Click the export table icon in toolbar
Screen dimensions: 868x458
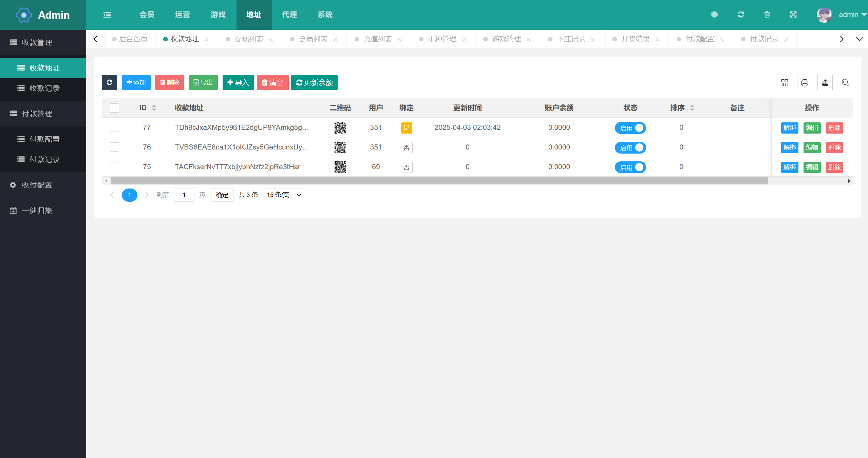click(x=825, y=82)
